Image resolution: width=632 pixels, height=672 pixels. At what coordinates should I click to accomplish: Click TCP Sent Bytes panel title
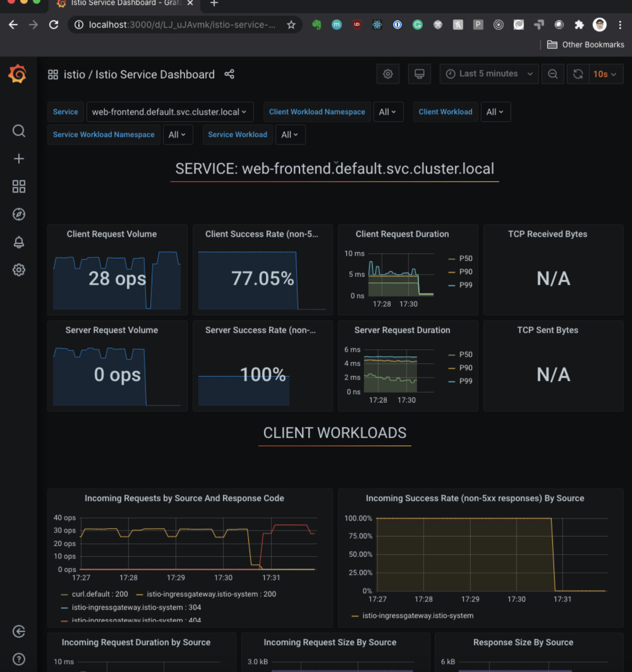tap(548, 330)
